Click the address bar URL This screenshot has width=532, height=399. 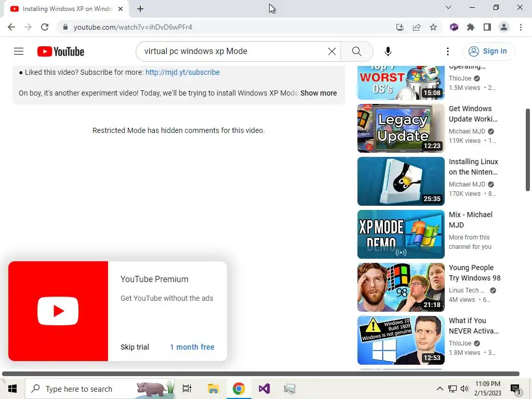(x=132, y=27)
